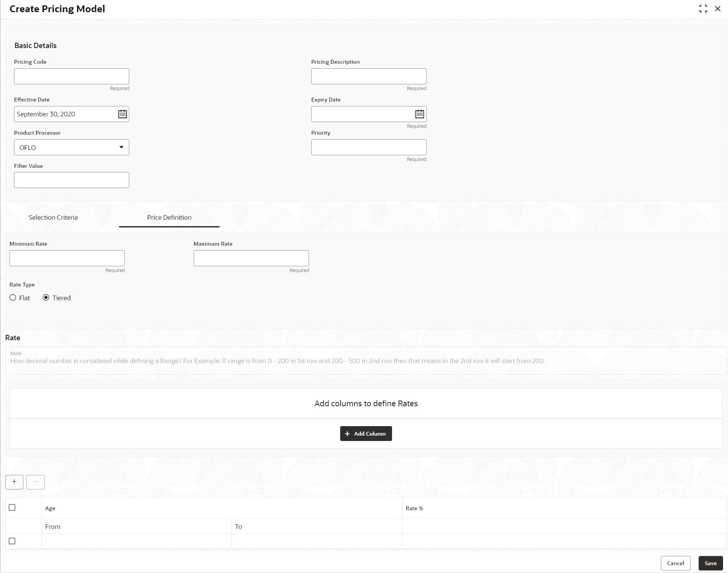This screenshot has height=573, width=728.
Task: Focus the Filter Value field
Action: pos(72,180)
